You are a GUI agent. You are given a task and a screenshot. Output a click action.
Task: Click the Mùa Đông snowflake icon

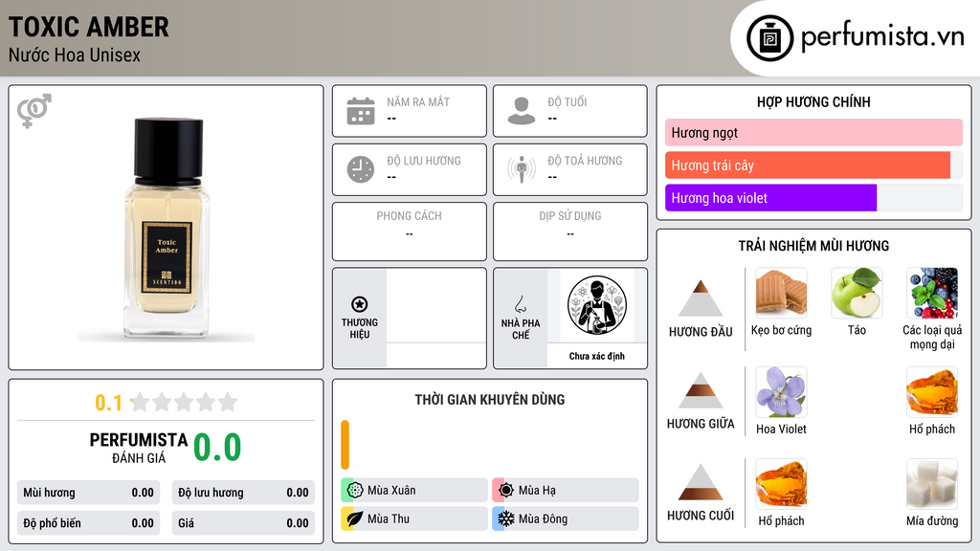point(506,519)
